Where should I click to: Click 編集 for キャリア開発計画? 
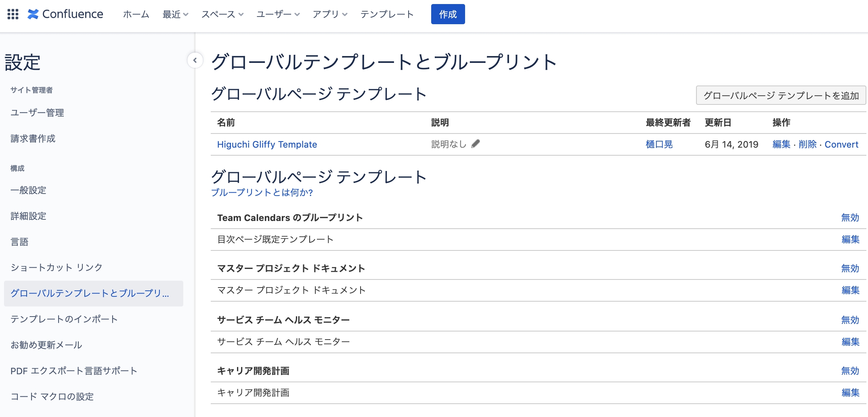[850, 393]
